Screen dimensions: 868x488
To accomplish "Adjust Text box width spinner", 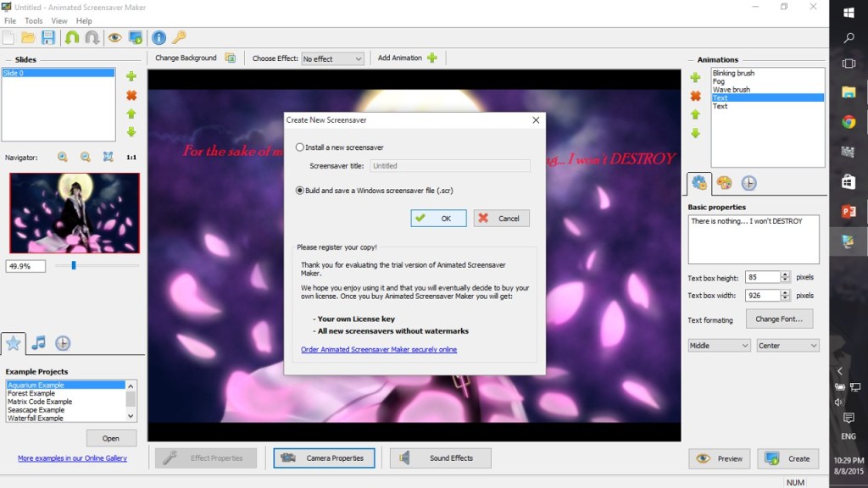I will [785, 296].
